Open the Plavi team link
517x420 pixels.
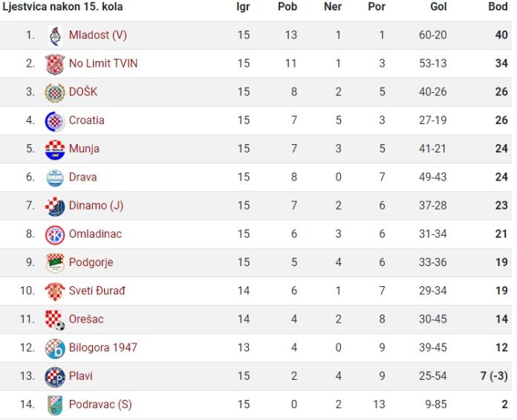(81, 376)
